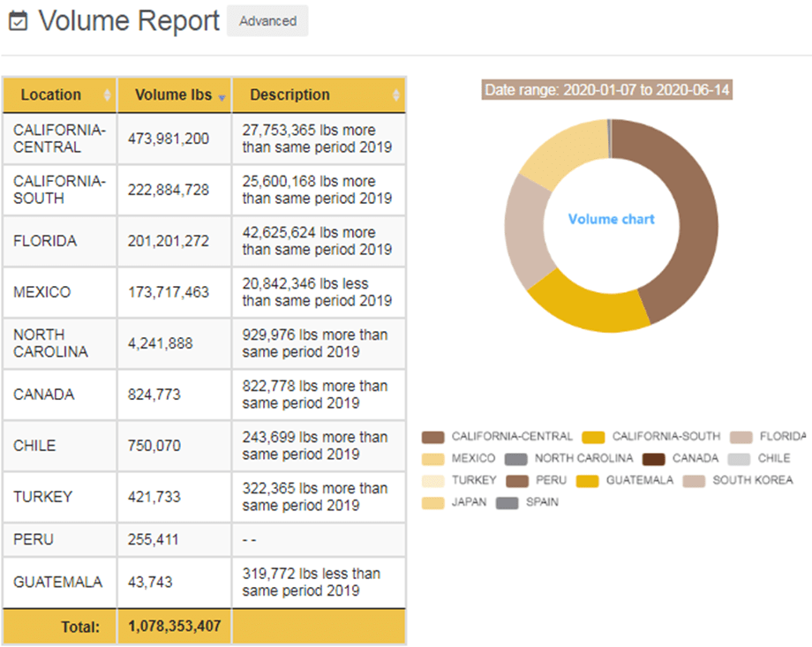Toggle TURKEY legend swatch

point(433,481)
